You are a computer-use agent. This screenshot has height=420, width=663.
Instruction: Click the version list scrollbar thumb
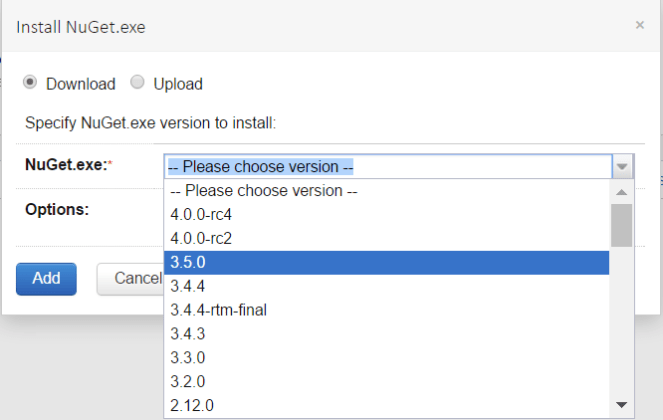click(621, 224)
